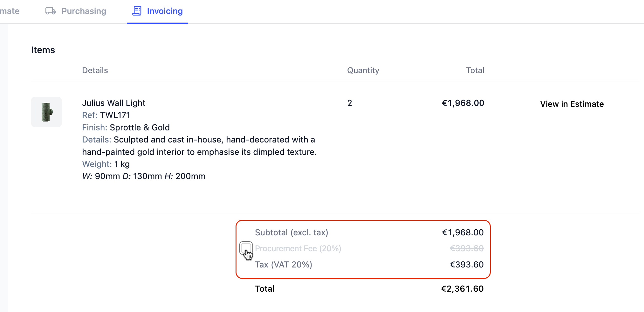Open the Invoicing tab
Image resolution: width=644 pixels, height=312 pixels.
(x=157, y=11)
